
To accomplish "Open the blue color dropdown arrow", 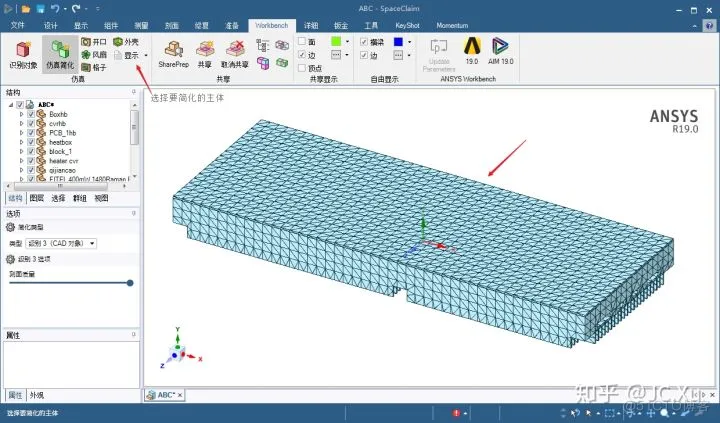I will (x=410, y=42).
